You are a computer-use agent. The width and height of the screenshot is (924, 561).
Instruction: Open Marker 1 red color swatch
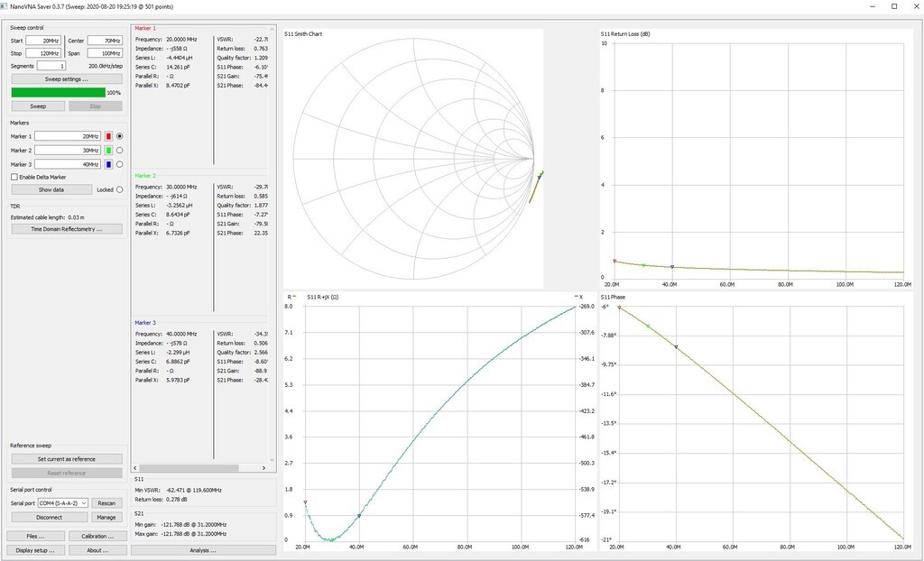[x=108, y=136]
